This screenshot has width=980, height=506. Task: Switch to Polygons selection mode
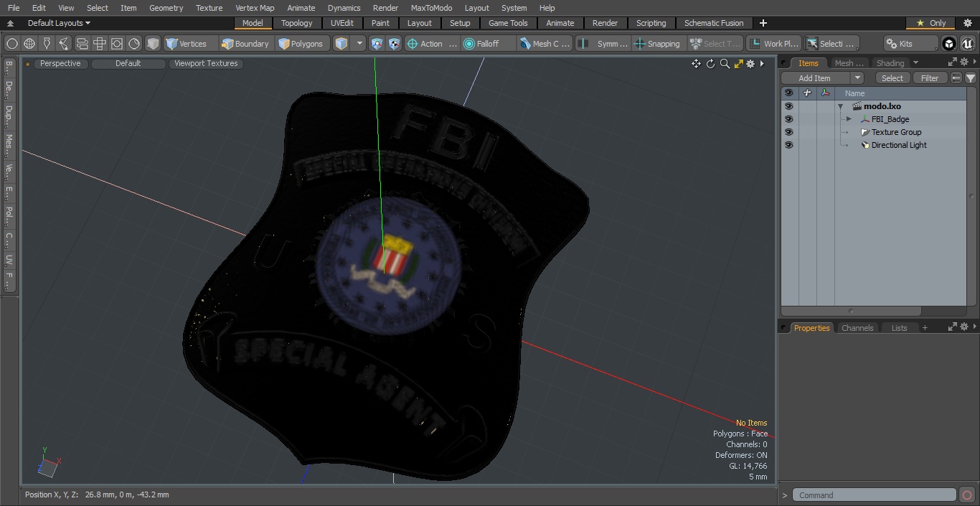point(301,44)
